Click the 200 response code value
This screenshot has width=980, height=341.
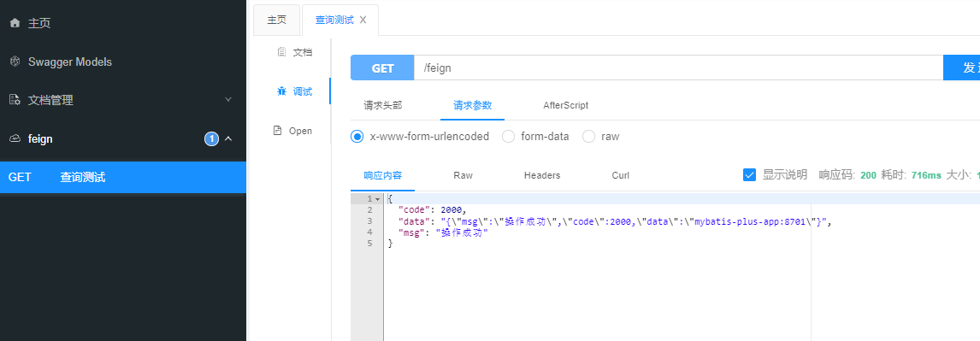click(x=868, y=175)
